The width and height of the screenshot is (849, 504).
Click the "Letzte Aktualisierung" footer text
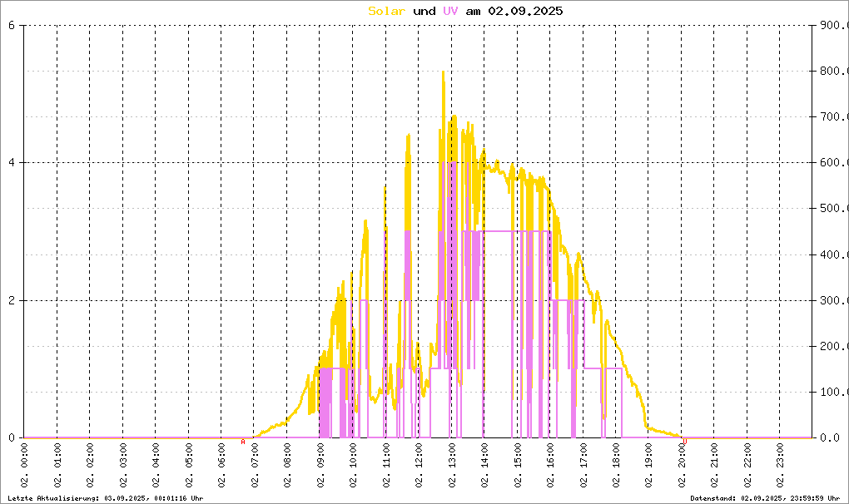[x=106, y=498]
